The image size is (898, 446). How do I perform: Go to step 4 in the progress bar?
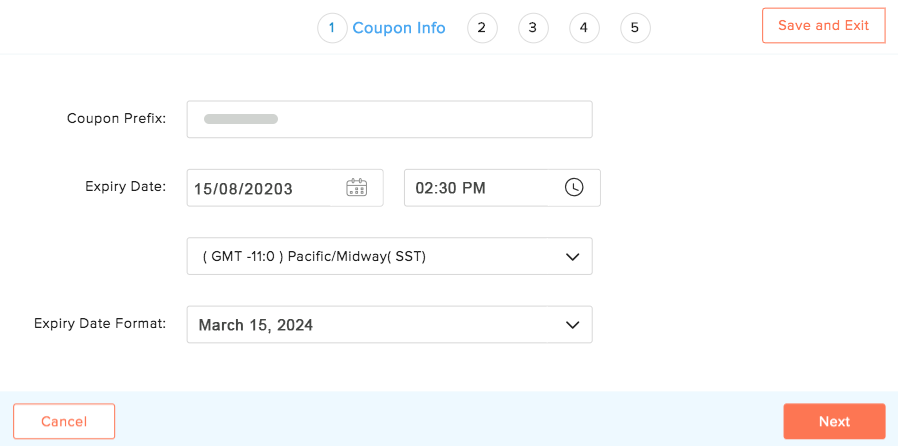(x=584, y=28)
